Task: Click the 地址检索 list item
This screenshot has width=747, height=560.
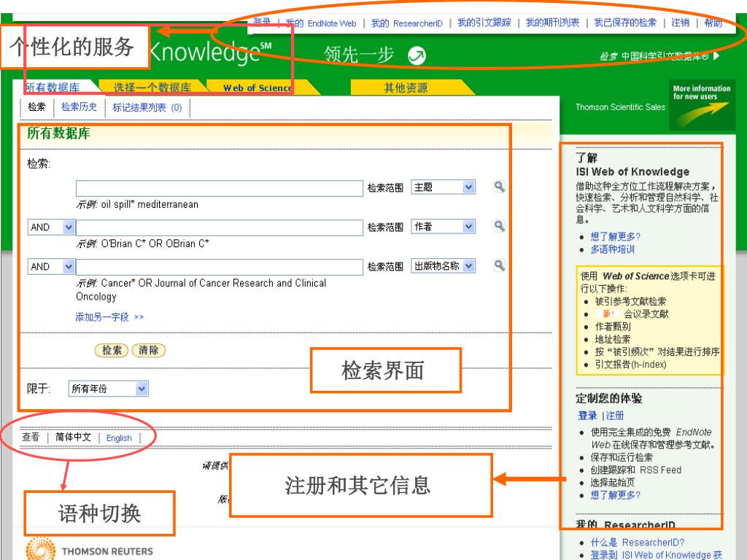Action: pyautogui.click(x=613, y=340)
